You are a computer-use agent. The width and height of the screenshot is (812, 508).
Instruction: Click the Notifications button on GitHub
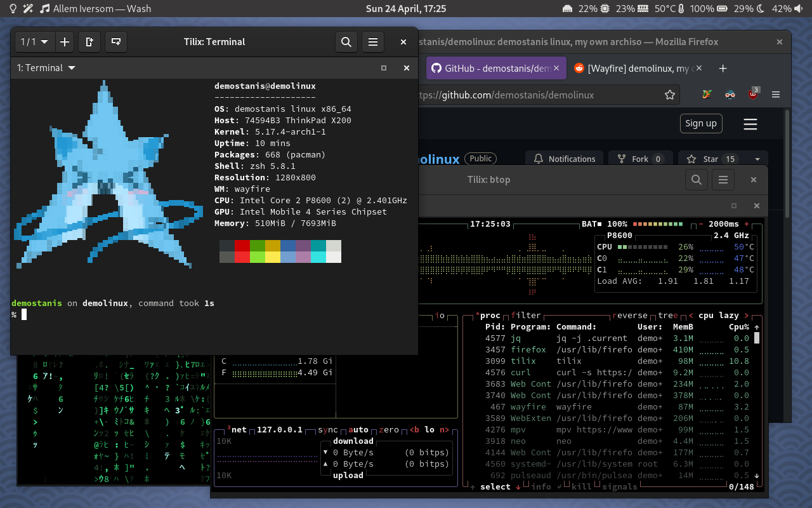(565, 159)
